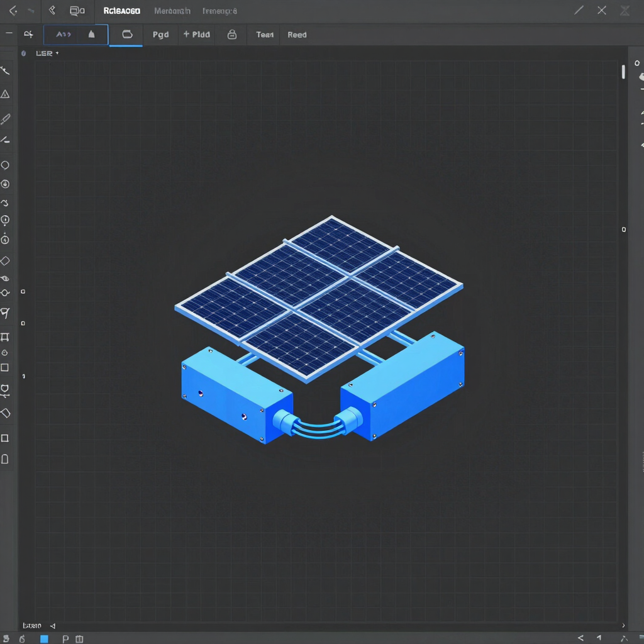
Task: Select the polyline sketch tool at sidebar top
Action: [x=5, y=70]
